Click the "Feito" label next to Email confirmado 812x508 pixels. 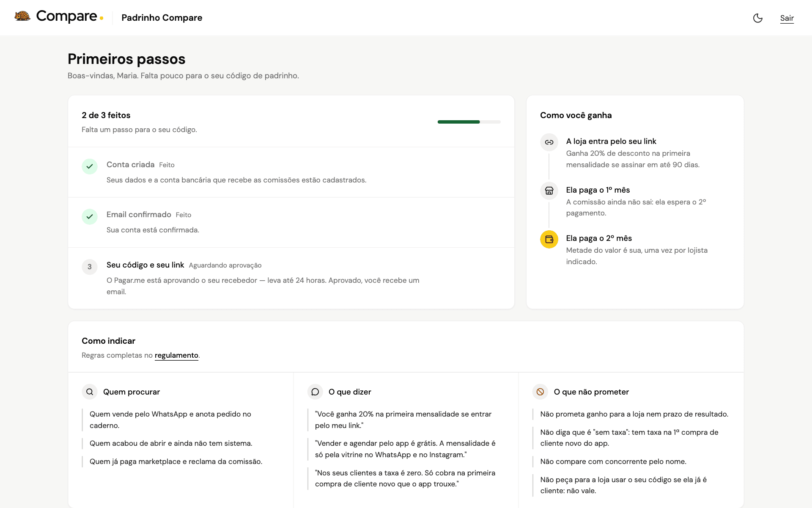pos(184,215)
